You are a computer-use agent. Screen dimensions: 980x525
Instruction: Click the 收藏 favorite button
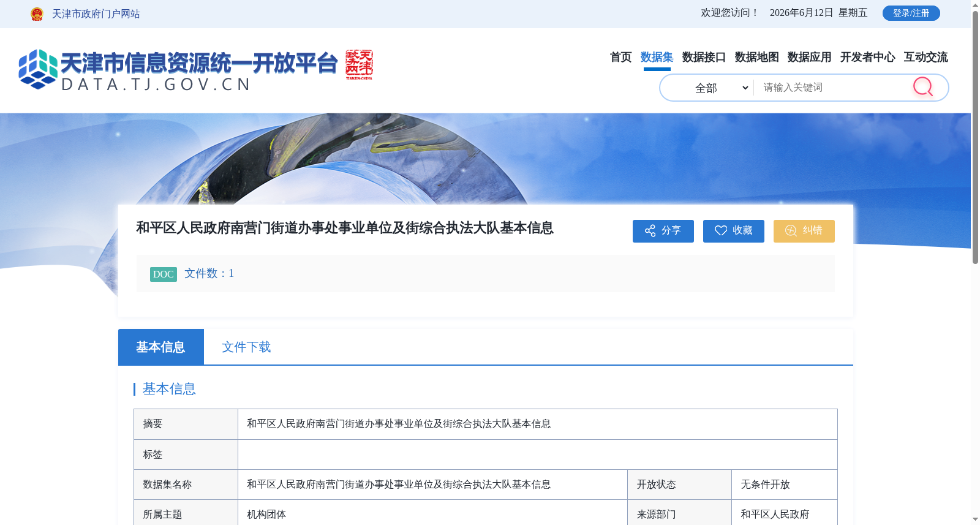pyautogui.click(x=734, y=231)
